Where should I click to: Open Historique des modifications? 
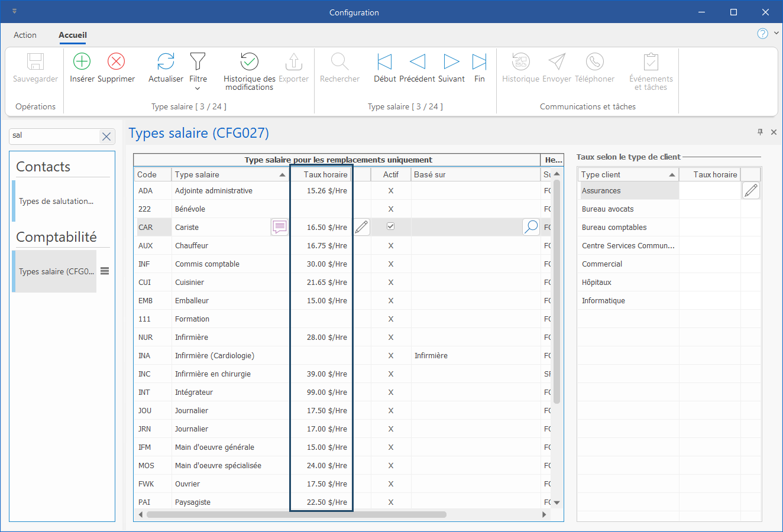point(249,61)
